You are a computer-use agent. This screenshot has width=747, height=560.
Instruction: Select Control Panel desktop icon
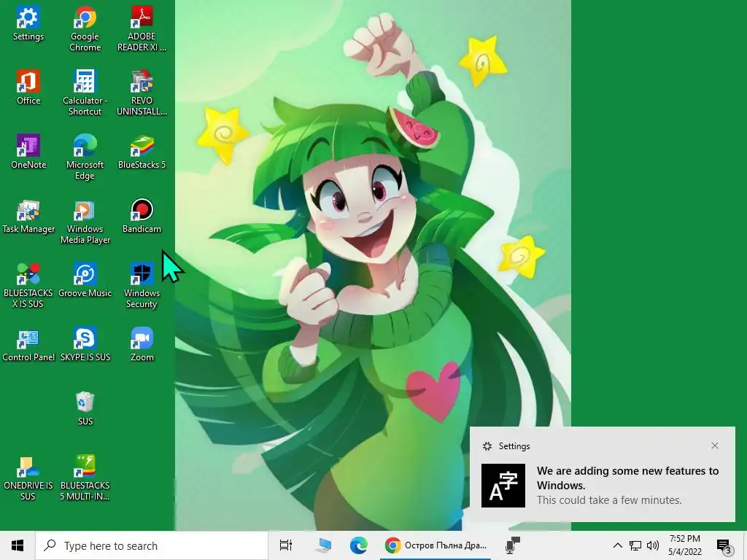click(28, 345)
